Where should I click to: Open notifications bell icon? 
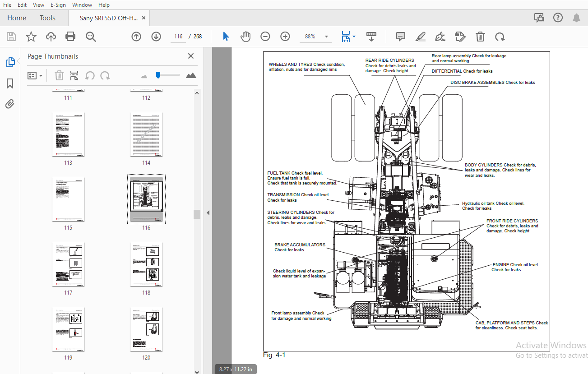click(576, 18)
